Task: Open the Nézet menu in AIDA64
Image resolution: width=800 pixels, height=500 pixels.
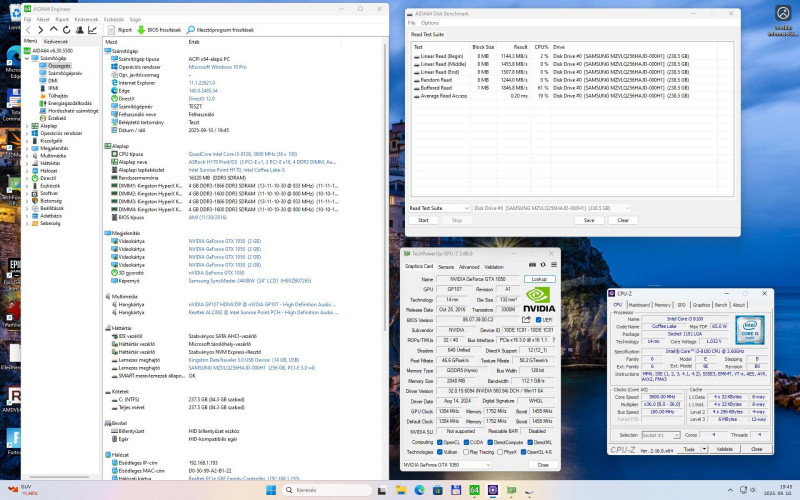Action: pyautogui.click(x=43, y=19)
